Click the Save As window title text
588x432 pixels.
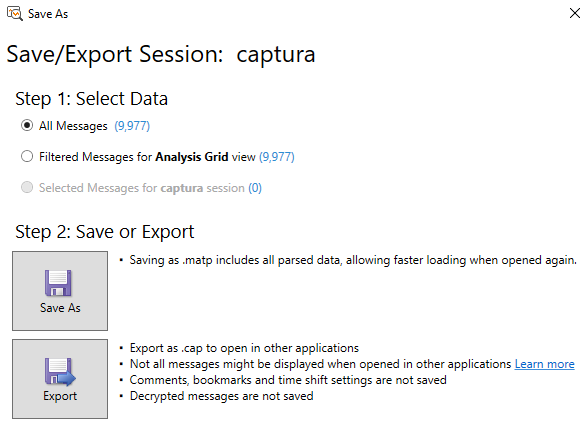coord(48,14)
